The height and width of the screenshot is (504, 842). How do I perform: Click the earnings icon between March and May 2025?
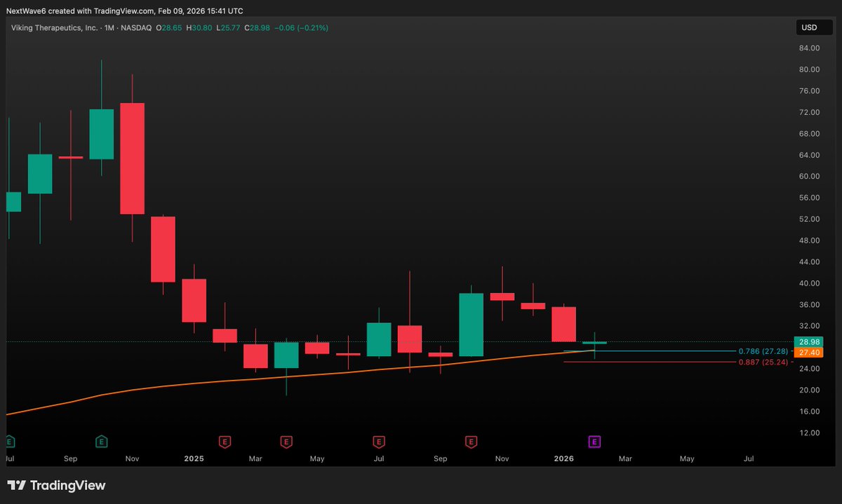(x=286, y=442)
